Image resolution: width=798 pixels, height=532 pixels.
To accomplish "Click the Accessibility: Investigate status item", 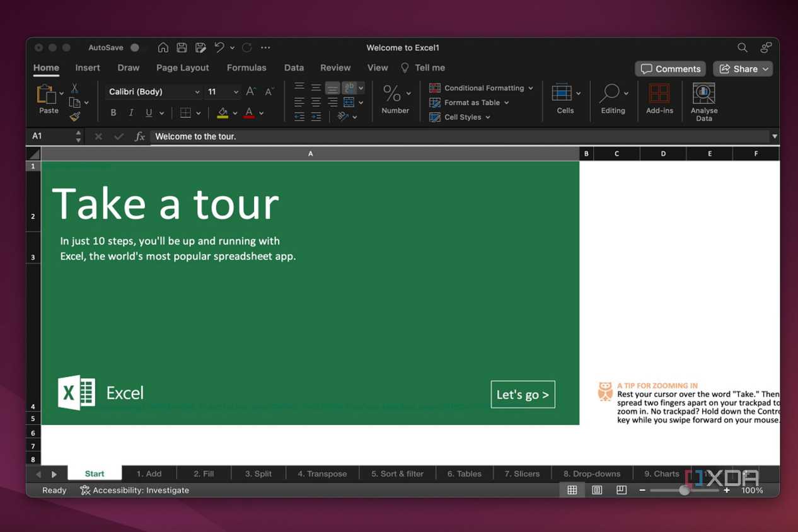I will pos(134,490).
